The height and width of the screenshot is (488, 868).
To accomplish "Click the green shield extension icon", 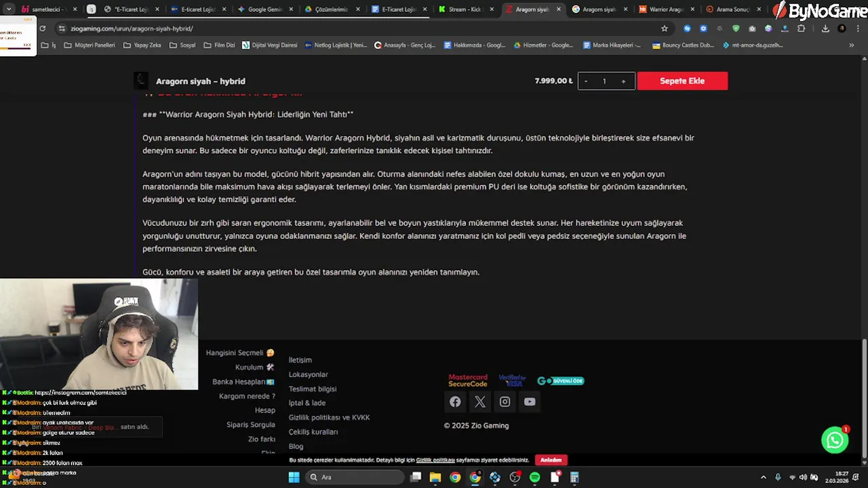I will click(x=736, y=28).
